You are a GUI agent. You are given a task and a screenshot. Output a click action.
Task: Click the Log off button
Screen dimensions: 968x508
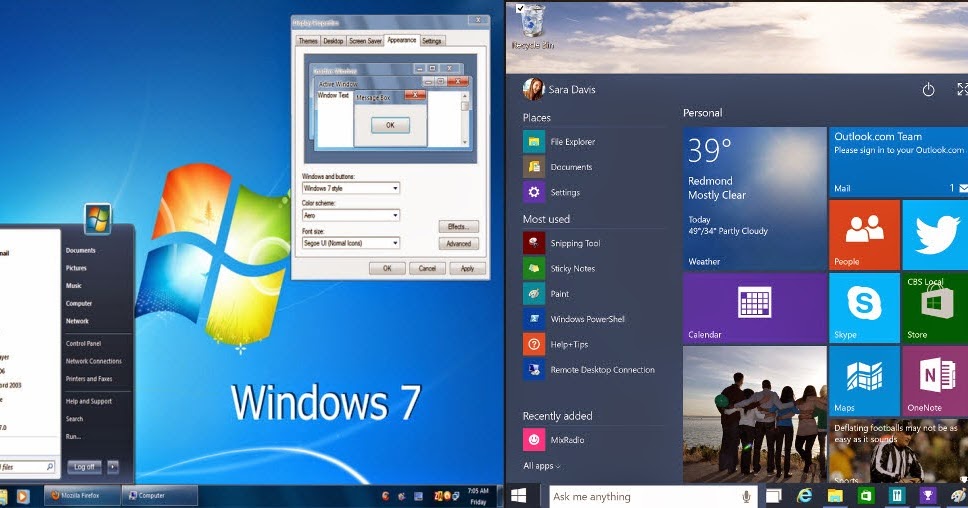point(85,467)
